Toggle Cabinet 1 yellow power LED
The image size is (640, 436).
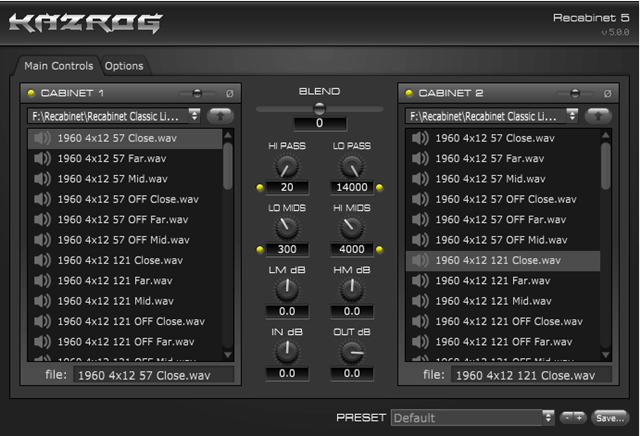31,93
